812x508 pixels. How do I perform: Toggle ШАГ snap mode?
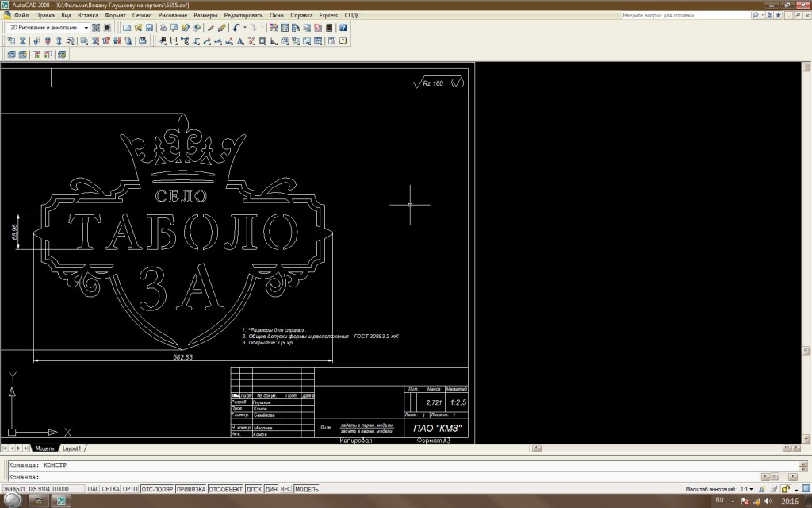[x=93, y=489]
